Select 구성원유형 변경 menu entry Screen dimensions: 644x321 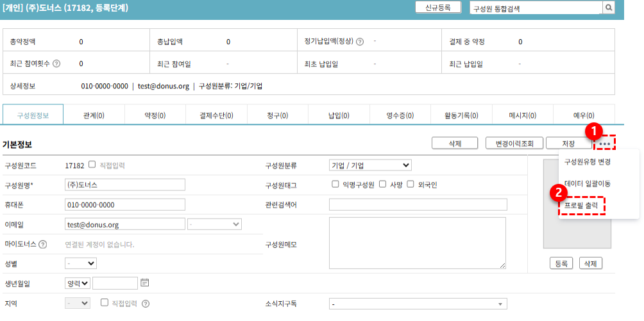(x=588, y=161)
